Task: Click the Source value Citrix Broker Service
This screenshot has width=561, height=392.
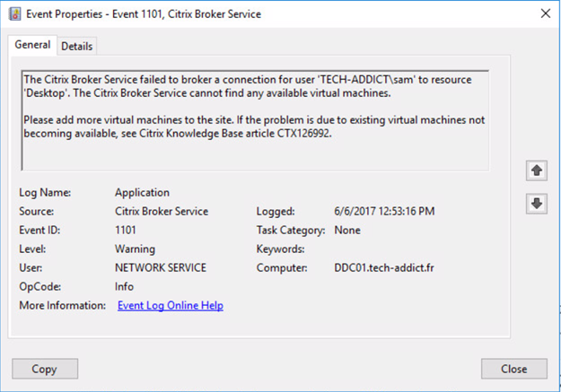Action: click(x=162, y=212)
